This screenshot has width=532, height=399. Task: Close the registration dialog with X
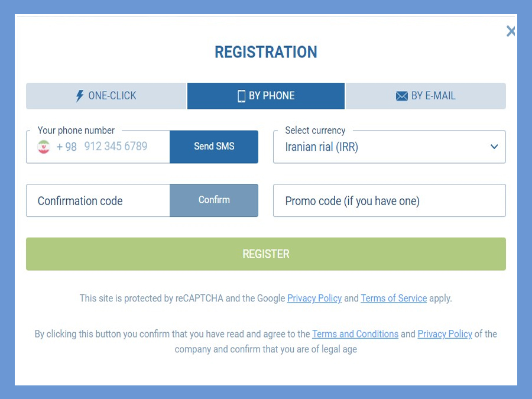pyautogui.click(x=511, y=31)
